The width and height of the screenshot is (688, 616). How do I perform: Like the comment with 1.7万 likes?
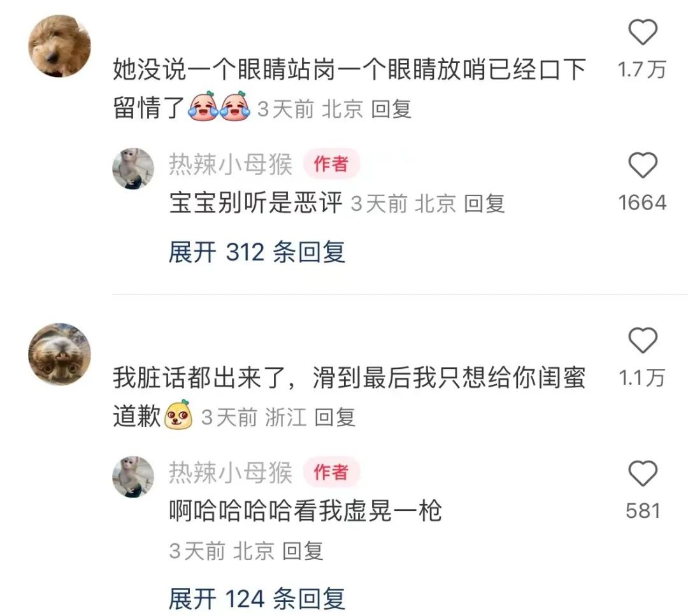click(x=643, y=32)
